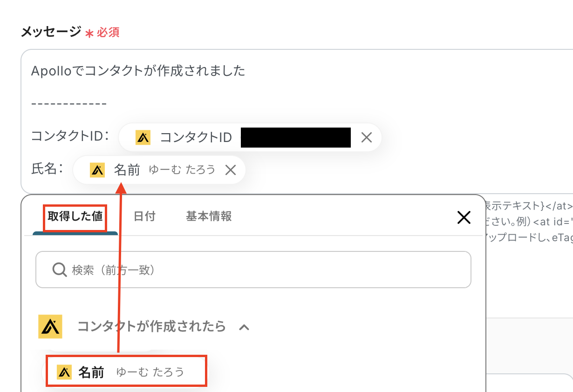Click the Apollo icon in the 氏名 chip
Viewport: 573px width, 392px height.
click(x=97, y=170)
